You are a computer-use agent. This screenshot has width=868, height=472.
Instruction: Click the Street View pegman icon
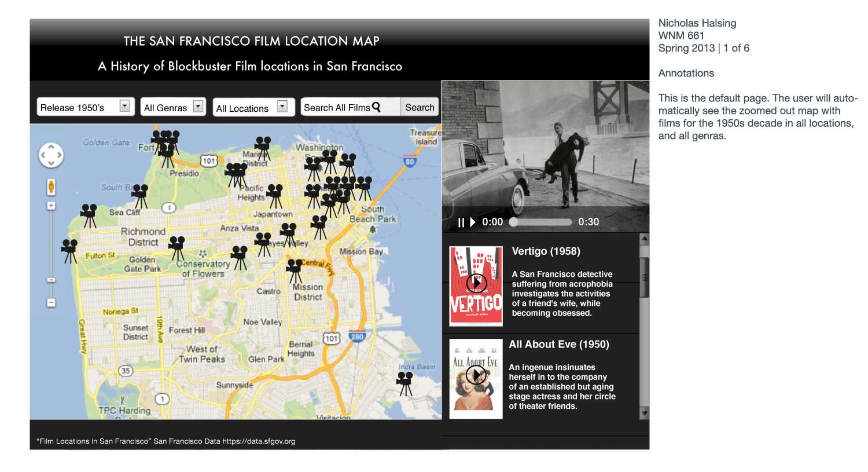(51, 187)
